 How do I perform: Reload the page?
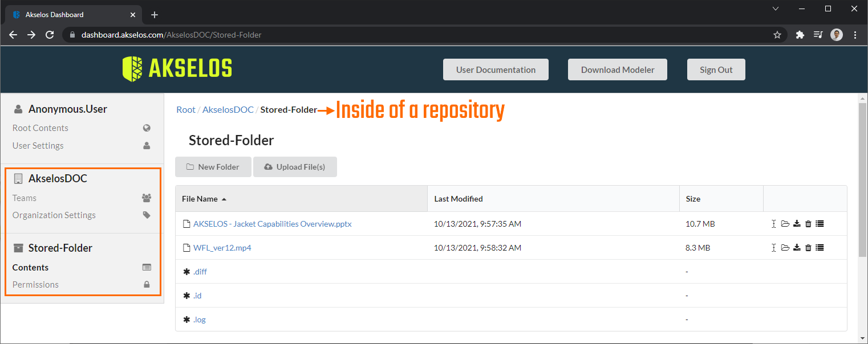(50, 35)
